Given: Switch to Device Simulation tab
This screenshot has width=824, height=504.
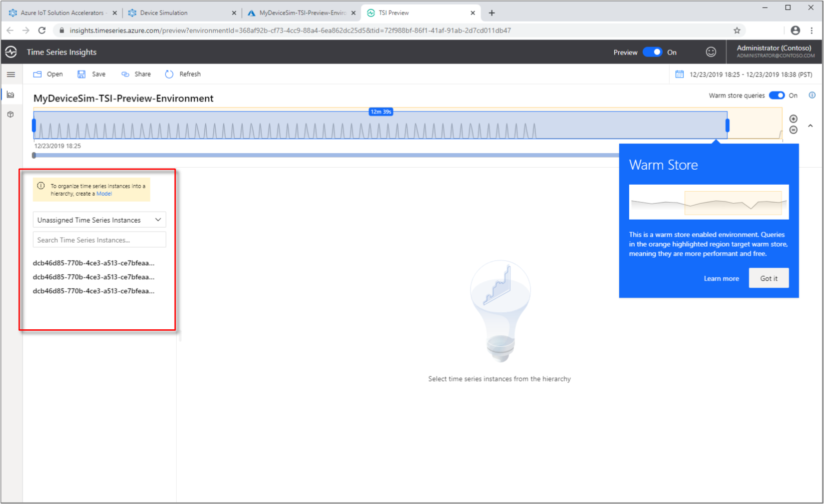Looking at the screenshot, I should pos(182,13).
